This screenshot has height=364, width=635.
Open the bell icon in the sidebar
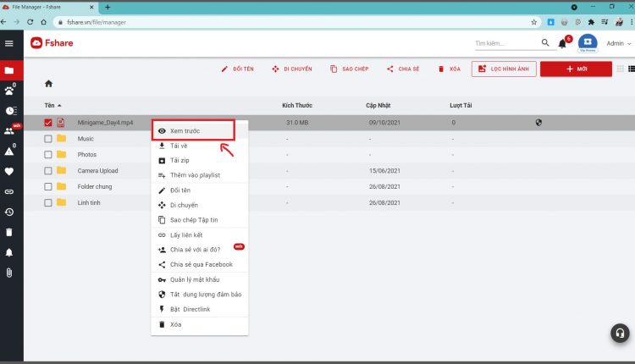(9, 252)
